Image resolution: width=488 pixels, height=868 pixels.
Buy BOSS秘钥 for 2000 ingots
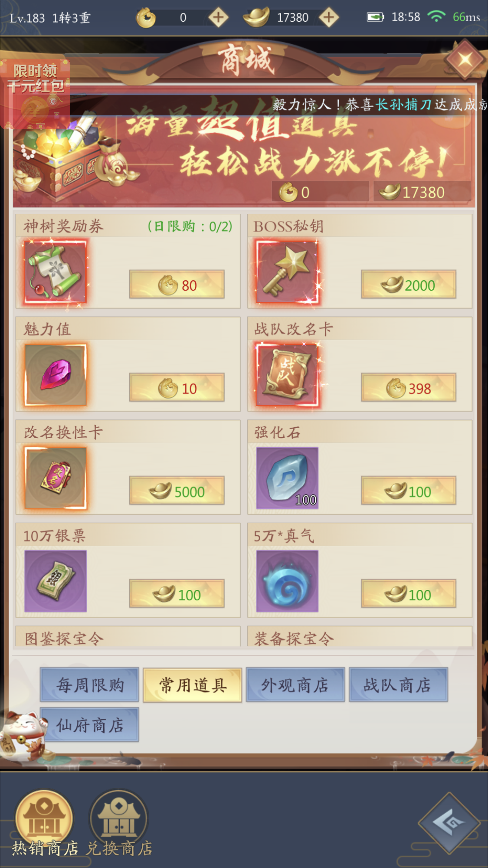408,285
